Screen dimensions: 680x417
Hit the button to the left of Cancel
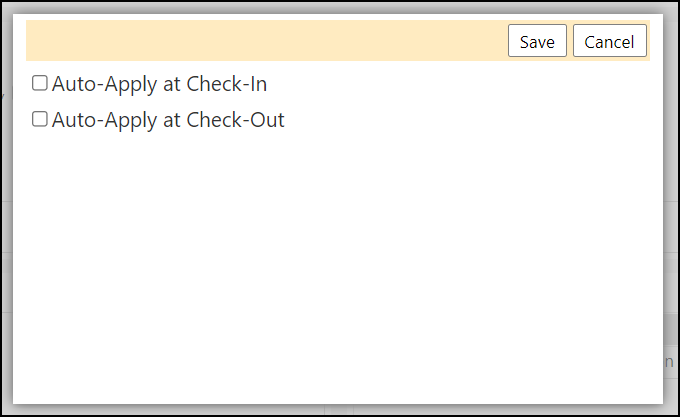(x=537, y=41)
